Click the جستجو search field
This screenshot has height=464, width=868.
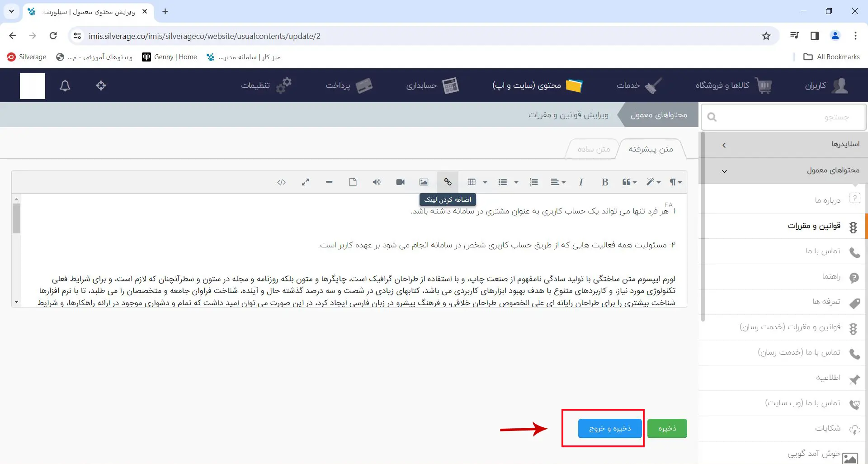pos(783,117)
